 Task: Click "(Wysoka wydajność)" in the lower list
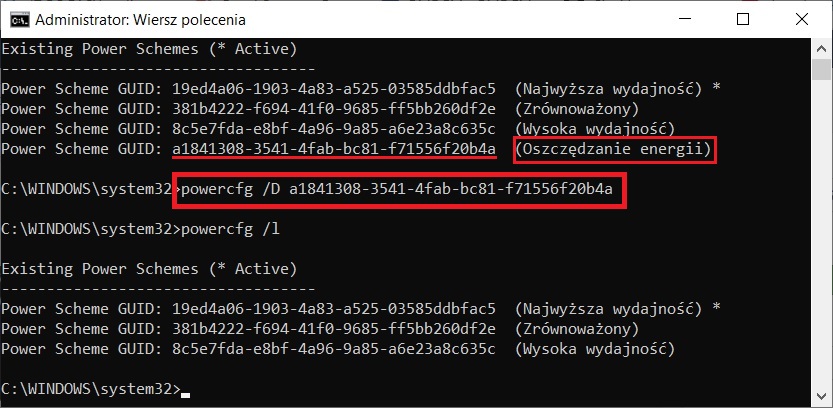point(595,349)
